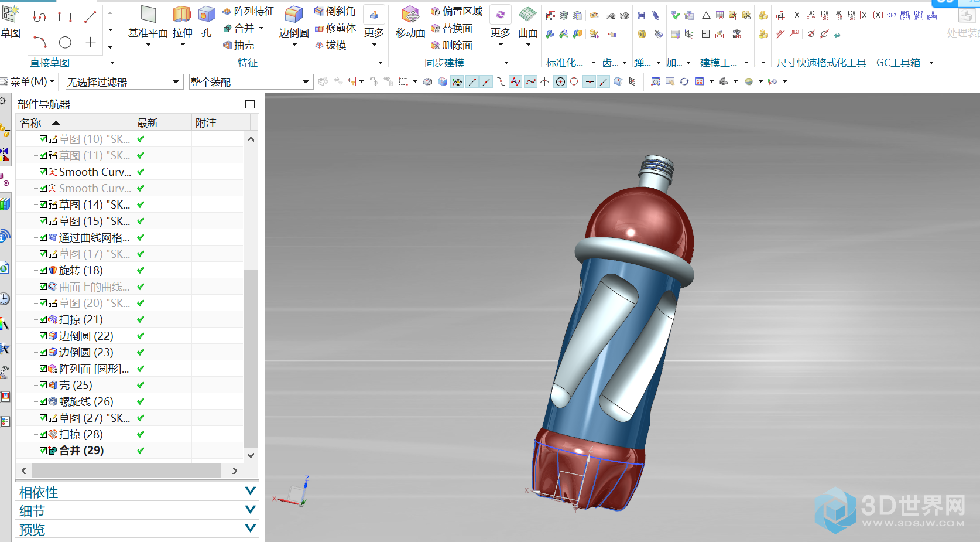
Task: Uncheck the 扫掠 (28) feature checkbox
Action: coord(43,434)
